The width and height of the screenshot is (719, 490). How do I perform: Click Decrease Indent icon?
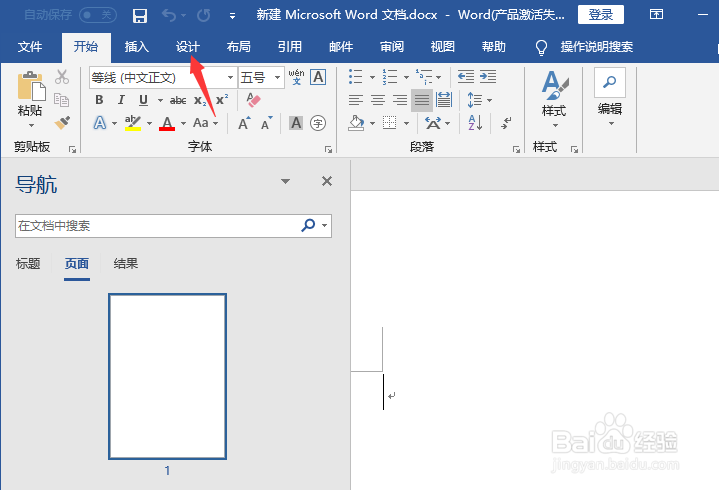[466, 77]
